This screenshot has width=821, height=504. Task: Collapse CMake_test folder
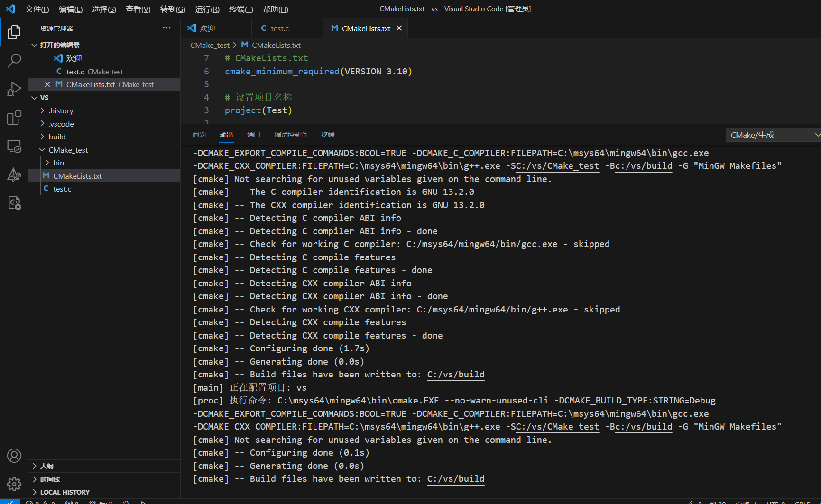(104, 150)
